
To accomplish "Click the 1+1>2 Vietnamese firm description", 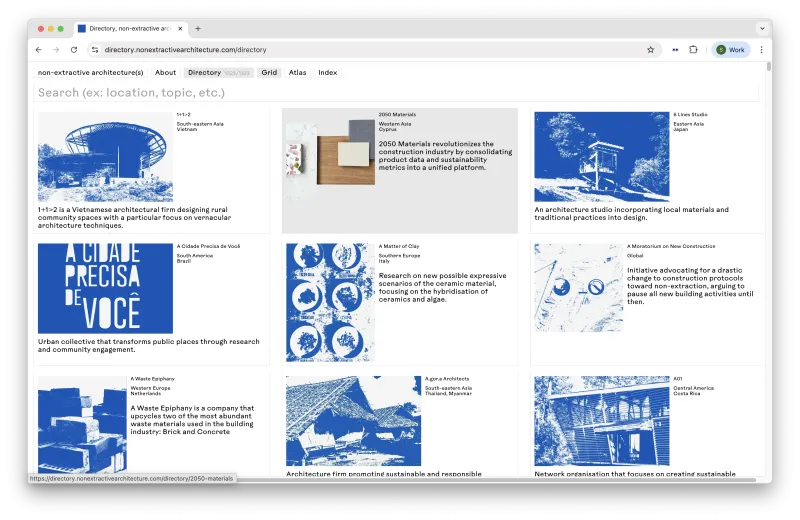I will [x=134, y=217].
